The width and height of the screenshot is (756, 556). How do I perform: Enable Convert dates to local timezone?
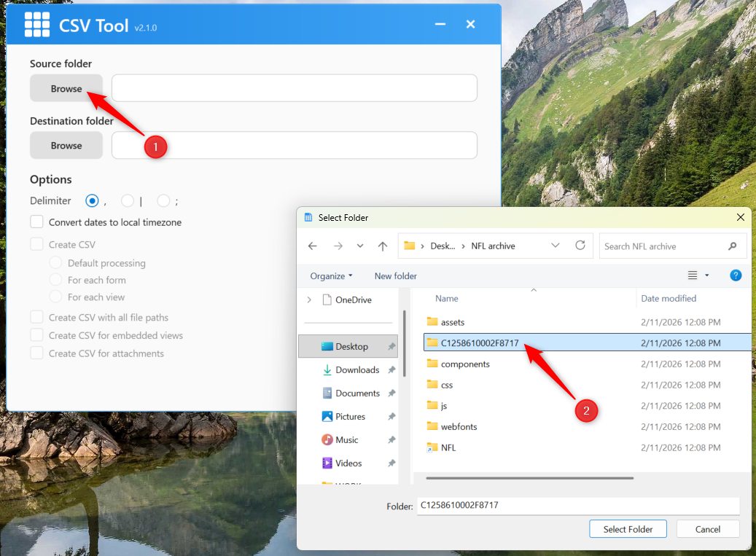click(x=37, y=222)
